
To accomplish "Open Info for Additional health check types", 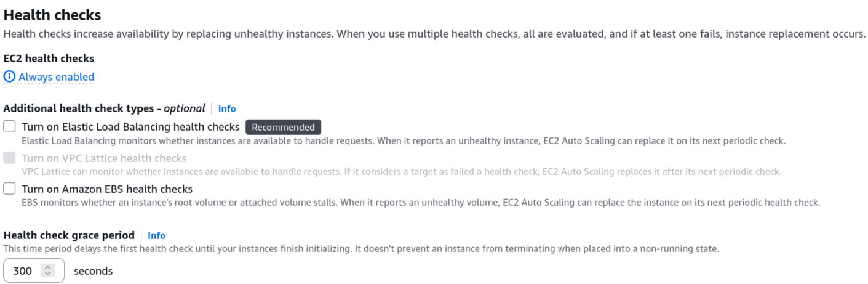I will [227, 108].
